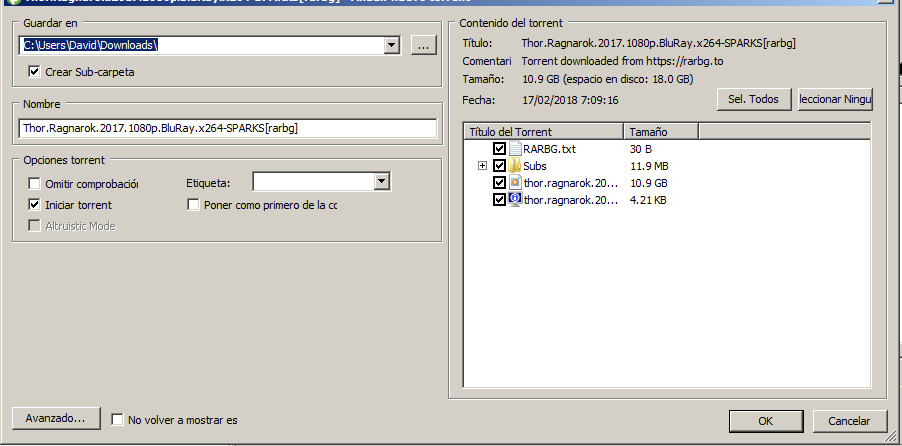Open the Avanzado... settings button
The image size is (902, 446).
click(x=56, y=418)
